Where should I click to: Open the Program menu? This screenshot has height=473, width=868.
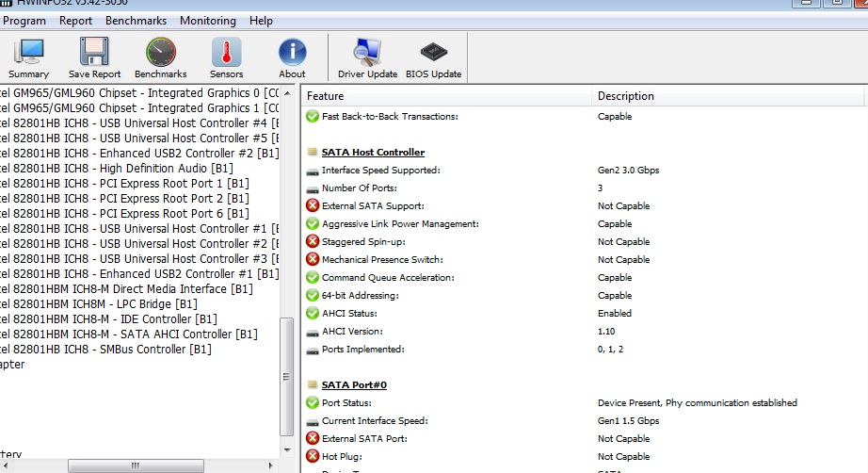pyautogui.click(x=24, y=21)
